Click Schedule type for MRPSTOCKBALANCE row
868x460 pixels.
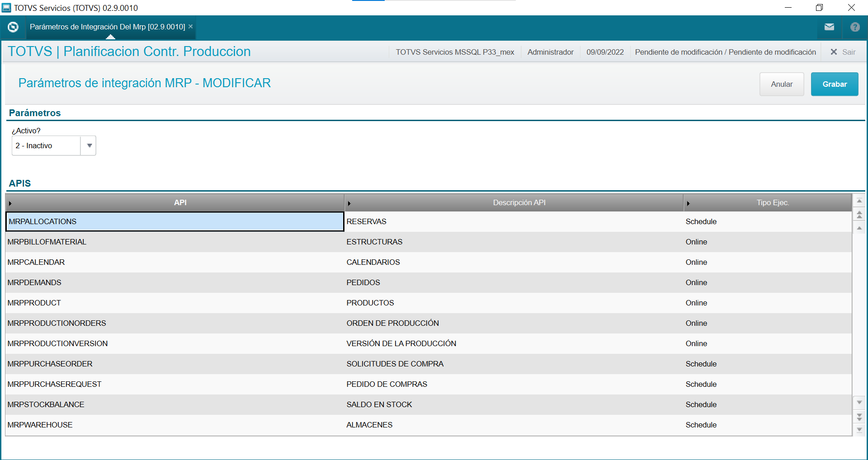coord(768,404)
